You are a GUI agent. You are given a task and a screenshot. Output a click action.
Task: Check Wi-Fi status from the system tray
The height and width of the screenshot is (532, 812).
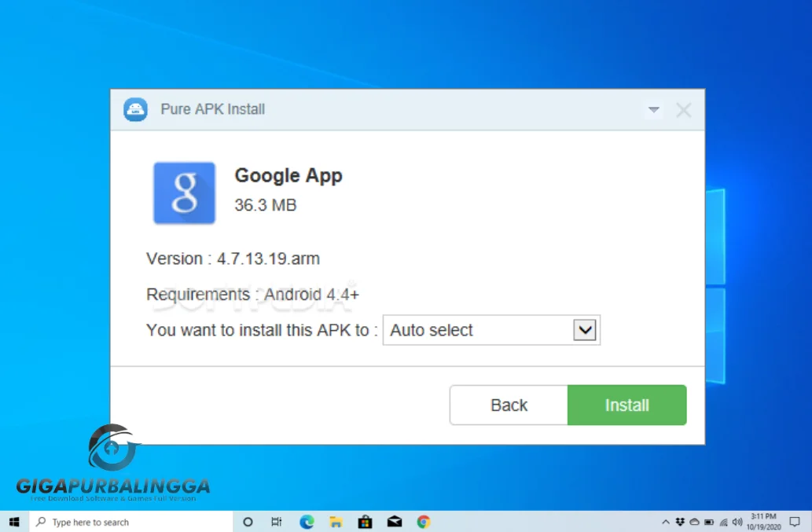[x=723, y=521]
